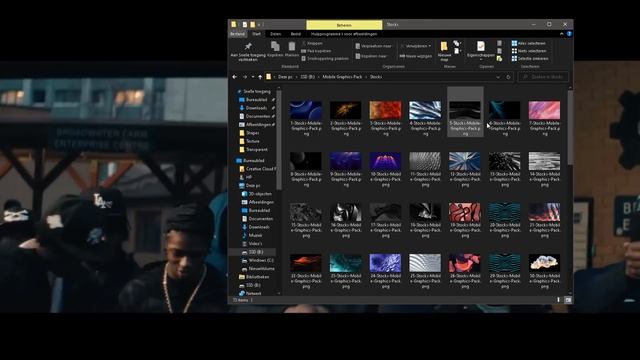This screenshot has height=360, width=640.
Task: Switch to the Beeld ribbon tab
Action: coord(296,34)
